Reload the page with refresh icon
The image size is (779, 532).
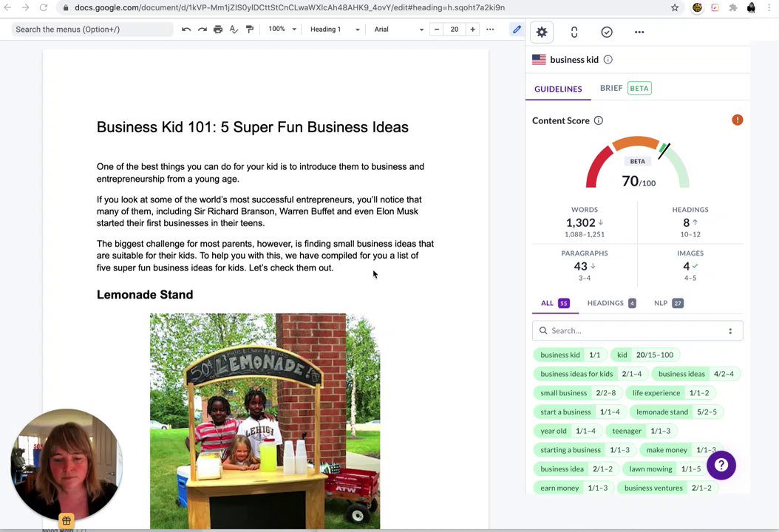point(44,7)
